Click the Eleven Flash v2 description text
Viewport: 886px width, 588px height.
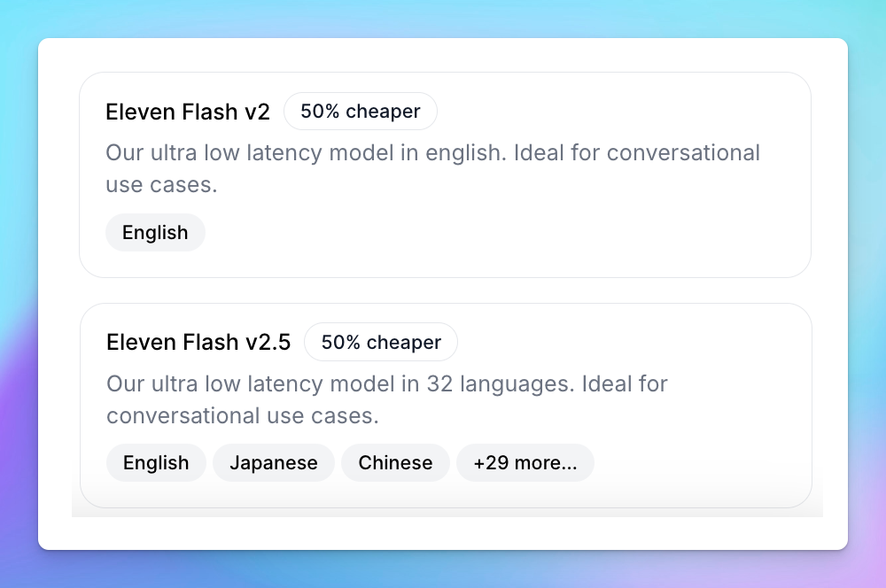[x=432, y=153]
